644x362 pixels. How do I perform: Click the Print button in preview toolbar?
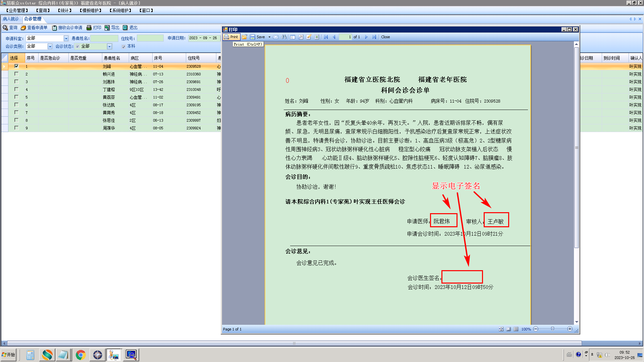231,37
